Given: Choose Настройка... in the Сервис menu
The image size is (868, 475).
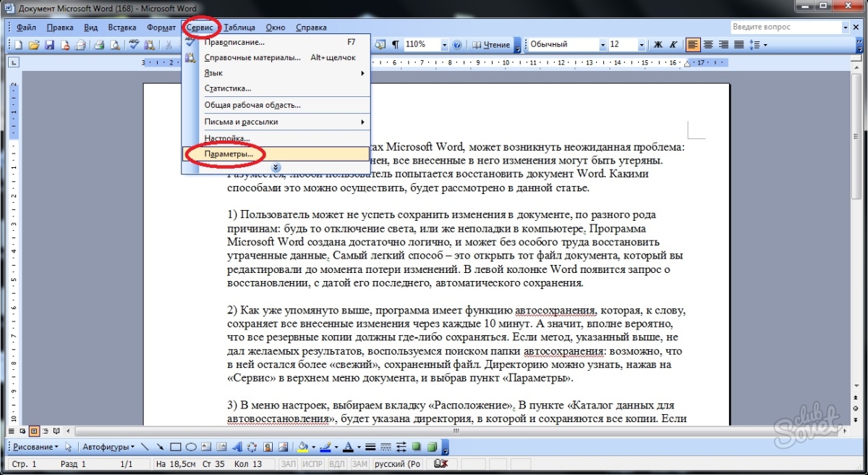Looking at the screenshot, I should point(276,138).
